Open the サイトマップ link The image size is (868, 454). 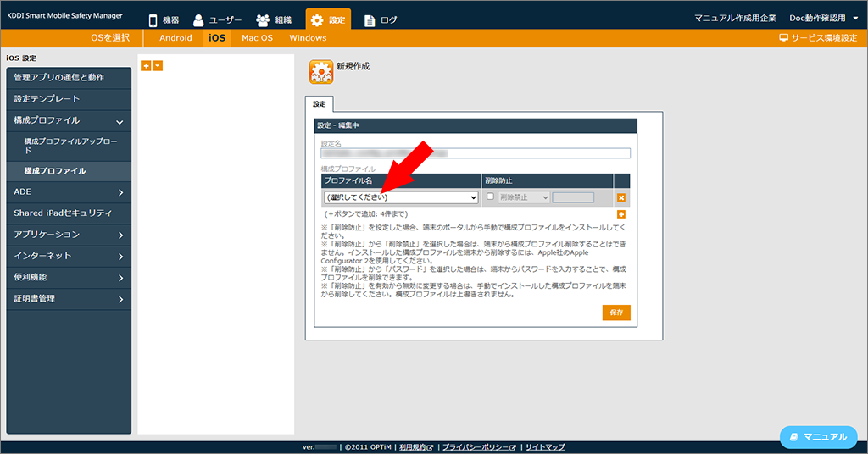545,447
